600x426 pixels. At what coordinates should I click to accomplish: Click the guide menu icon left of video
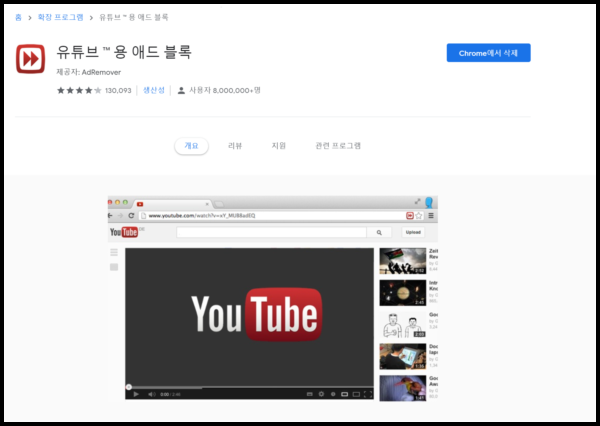coord(114,252)
